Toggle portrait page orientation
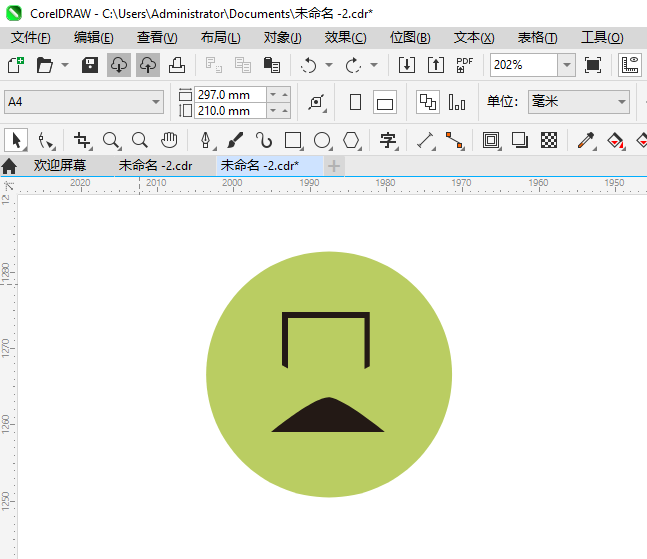The width and height of the screenshot is (647, 559). [x=355, y=102]
